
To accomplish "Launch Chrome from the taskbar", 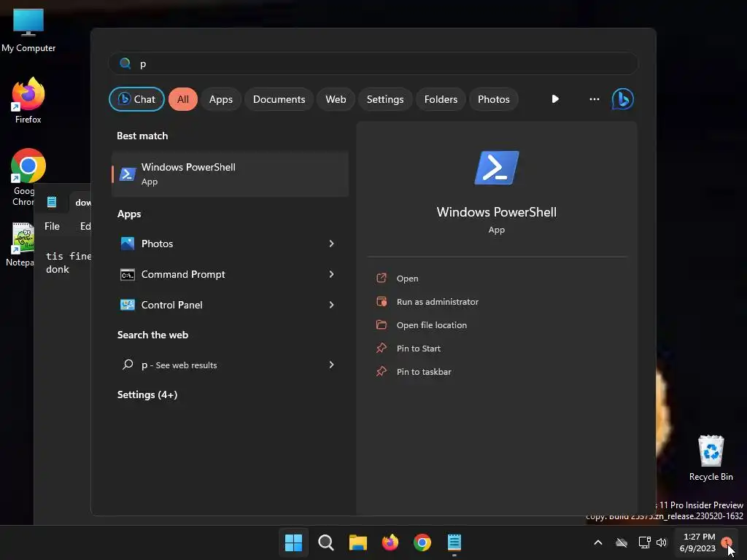I will 422,542.
